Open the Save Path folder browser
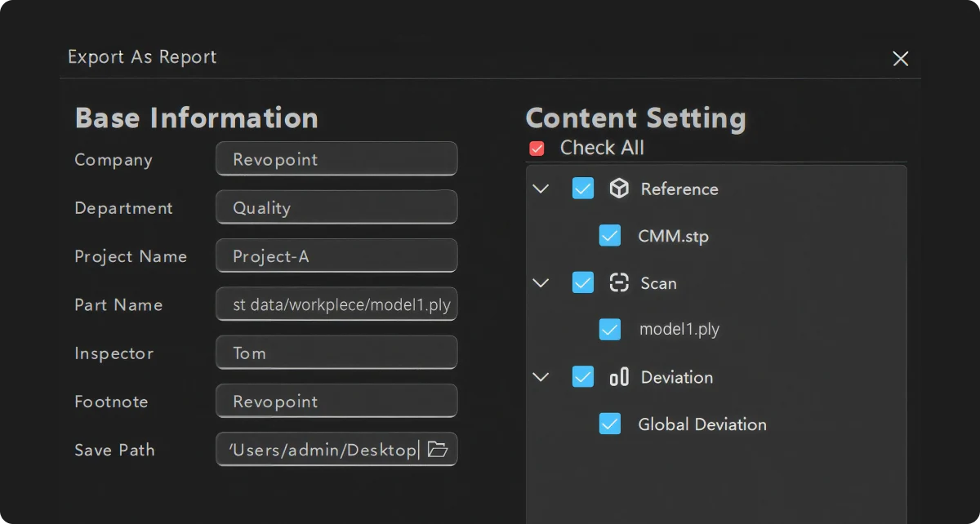The image size is (980, 524). coord(439,450)
